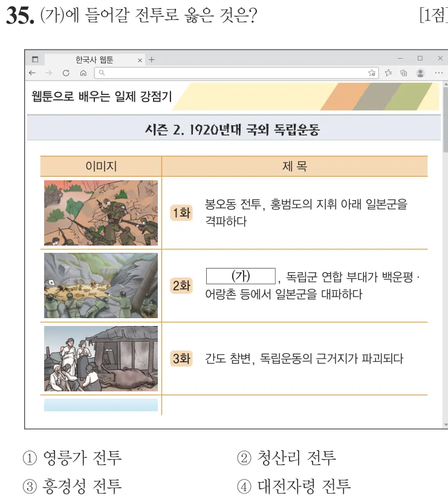Select answer ③ 흥경성 전투
Viewport: 448px width, 499px height.
[72, 486]
